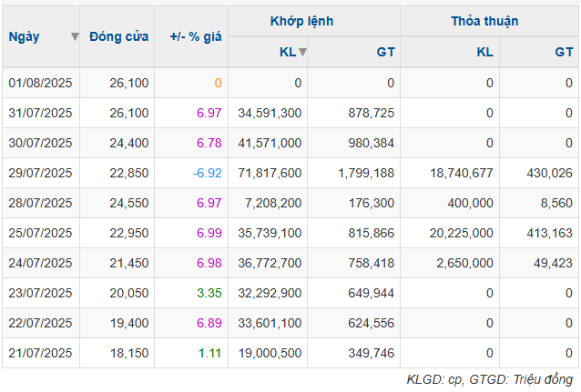Screen dimensions: 581x392
Task: Click the 71,817,600 matched volume cell
Action: pos(270,173)
